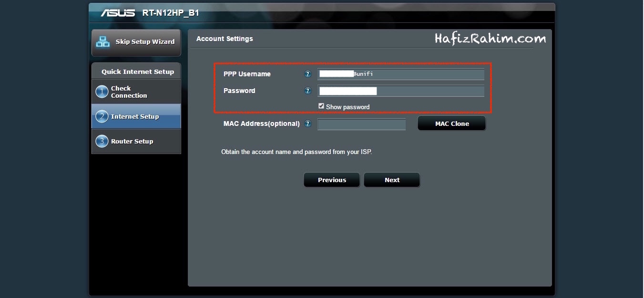Screen dimensions: 644x298
Task: Click the step 2 number circle icon
Action: click(102, 116)
